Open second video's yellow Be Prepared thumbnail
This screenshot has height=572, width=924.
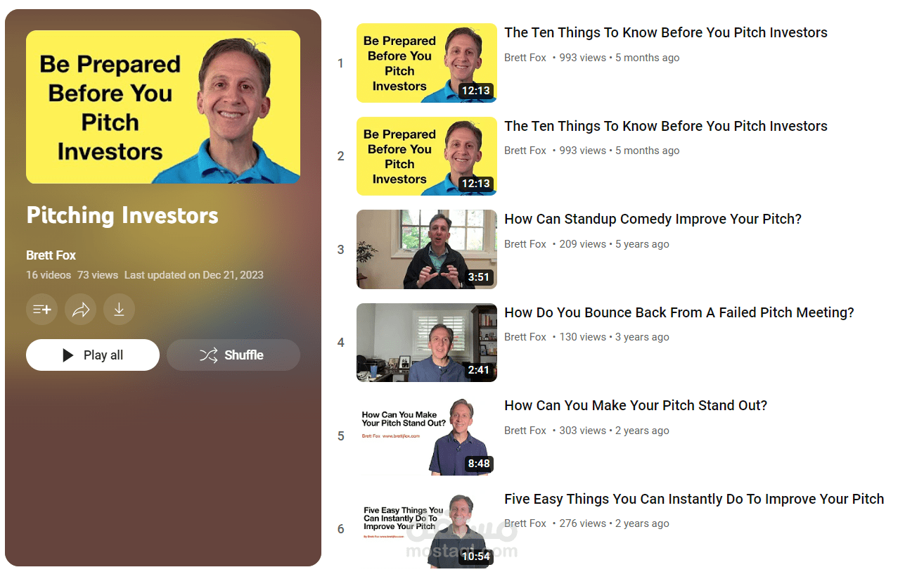point(427,156)
